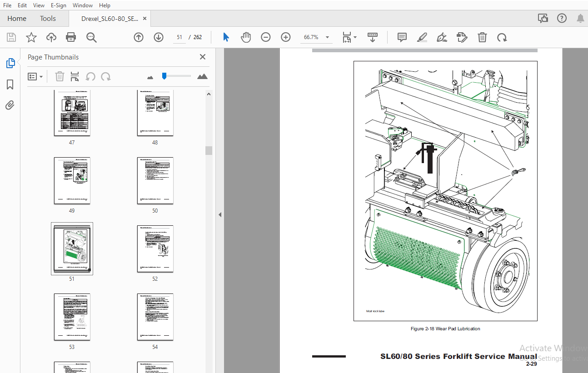Open the sign document tool
Image resolution: width=588 pixels, height=373 pixels.
pos(442,37)
